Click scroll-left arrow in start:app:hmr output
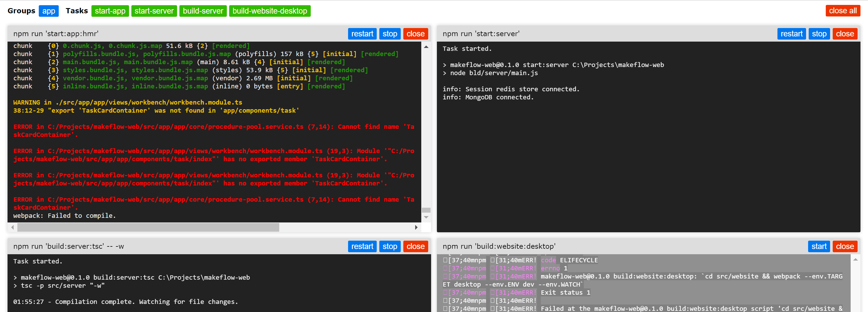This screenshot has height=312, width=868. [x=12, y=227]
